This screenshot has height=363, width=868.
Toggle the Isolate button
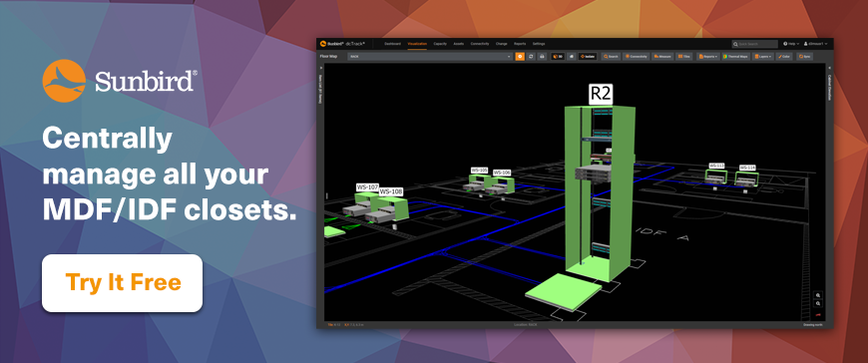click(588, 57)
